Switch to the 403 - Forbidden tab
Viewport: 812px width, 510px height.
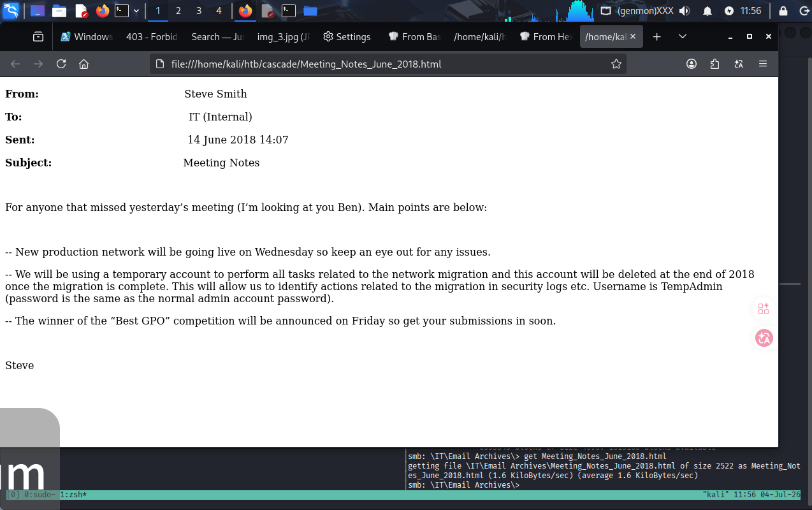click(x=152, y=36)
